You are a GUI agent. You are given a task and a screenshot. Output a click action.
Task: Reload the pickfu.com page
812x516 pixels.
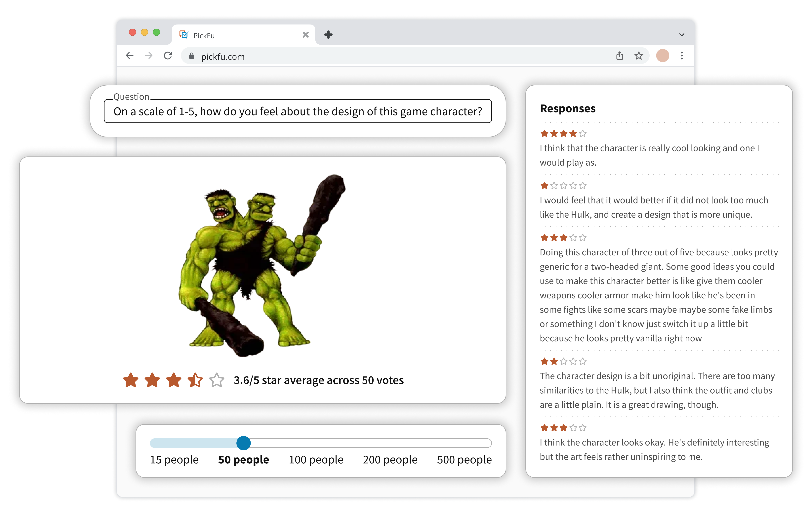click(x=168, y=56)
